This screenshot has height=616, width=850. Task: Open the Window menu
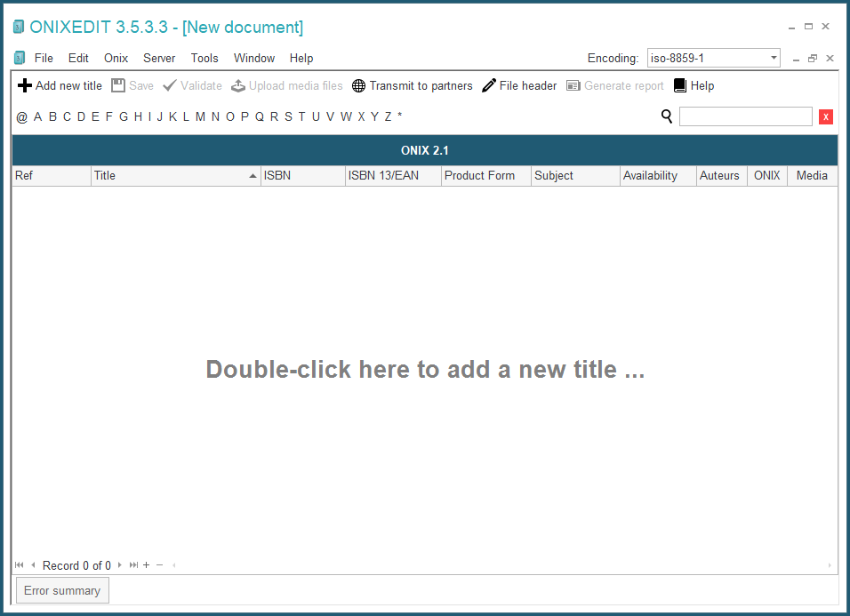click(x=254, y=58)
